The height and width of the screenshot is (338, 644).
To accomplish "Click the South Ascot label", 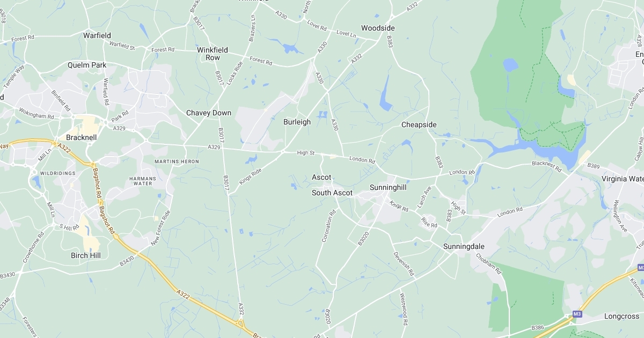I will coord(332,193).
